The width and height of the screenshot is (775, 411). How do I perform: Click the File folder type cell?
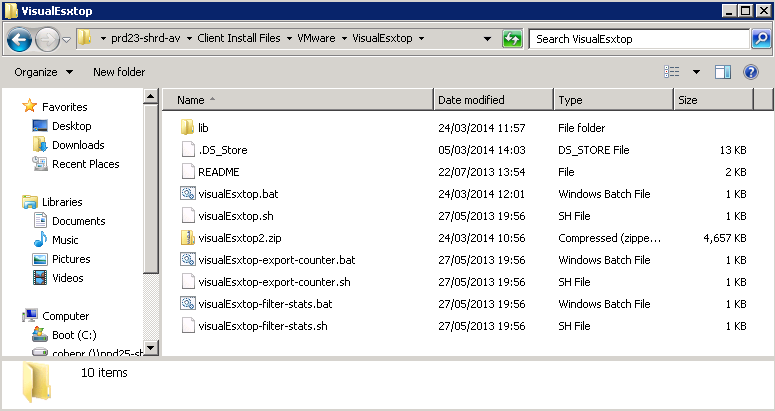point(581,127)
